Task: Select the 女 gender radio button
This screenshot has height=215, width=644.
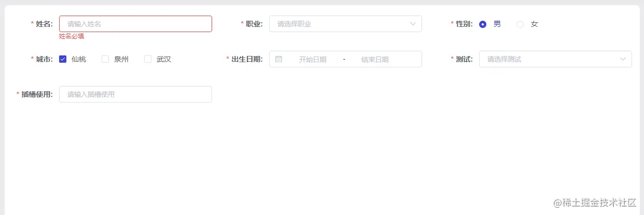Action: click(x=520, y=24)
